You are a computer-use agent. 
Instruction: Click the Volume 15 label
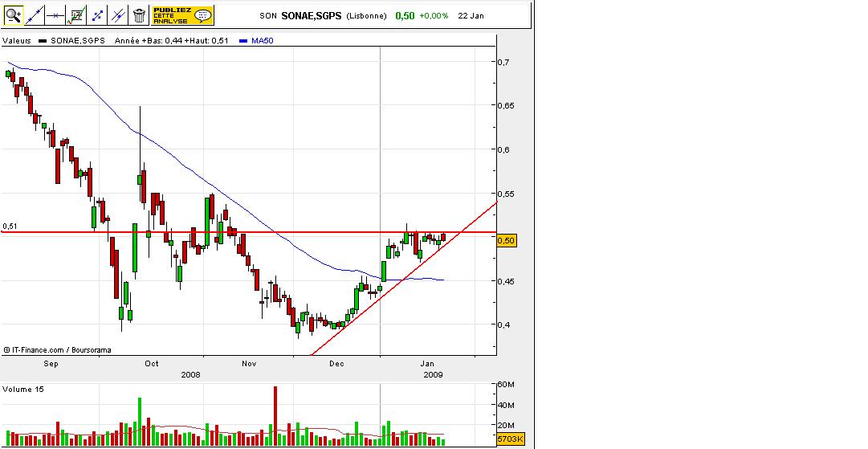tap(23, 390)
